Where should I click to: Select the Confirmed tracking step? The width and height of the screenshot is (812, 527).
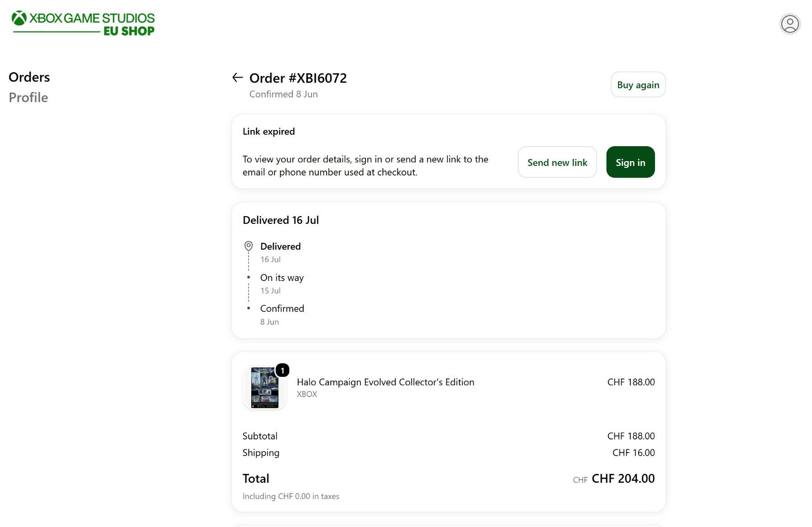[282, 309]
